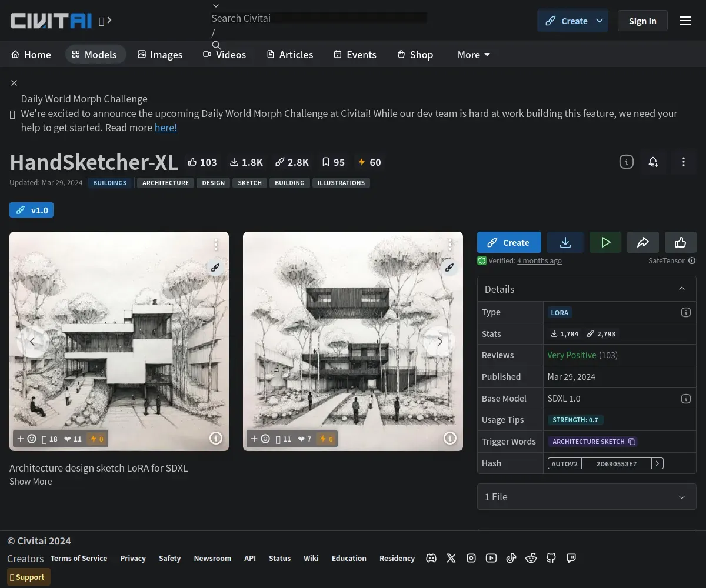This screenshot has width=706, height=588.
Task: Open the X (Twitter) footer link
Action: 451,558
